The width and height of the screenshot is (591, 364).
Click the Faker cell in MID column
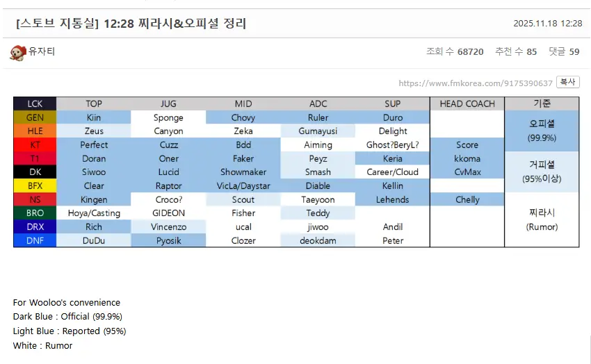pos(243,158)
